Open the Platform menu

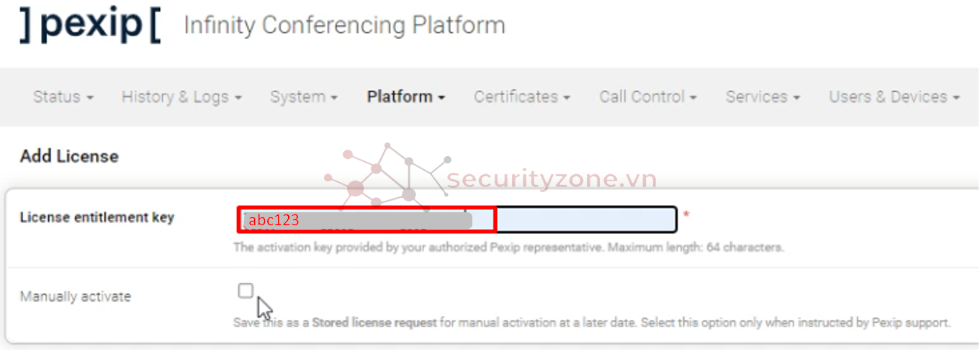[406, 96]
